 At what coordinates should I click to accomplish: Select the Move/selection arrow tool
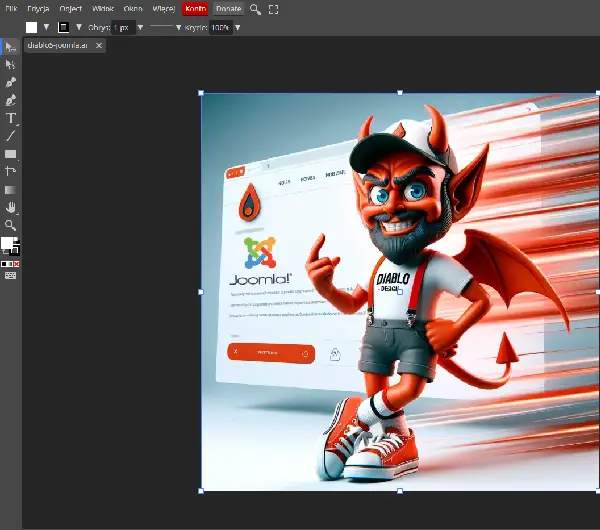10,47
